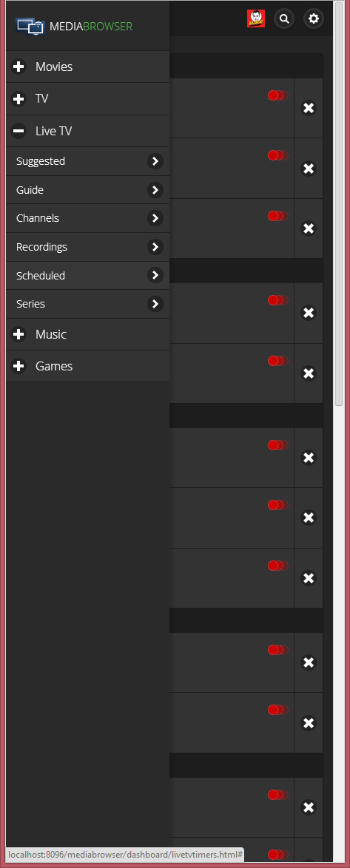Collapse the Live TV menu section
The width and height of the screenshot is (350, 868).
[x=87, y=131]
